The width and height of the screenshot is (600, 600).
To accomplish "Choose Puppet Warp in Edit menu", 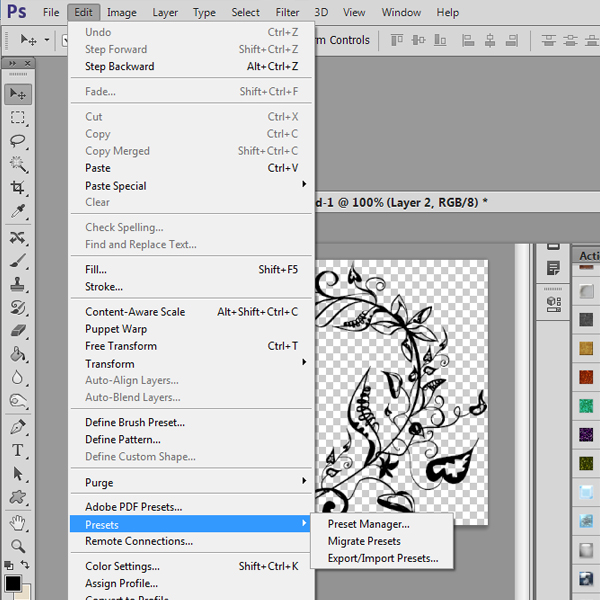I will (191, 329).
